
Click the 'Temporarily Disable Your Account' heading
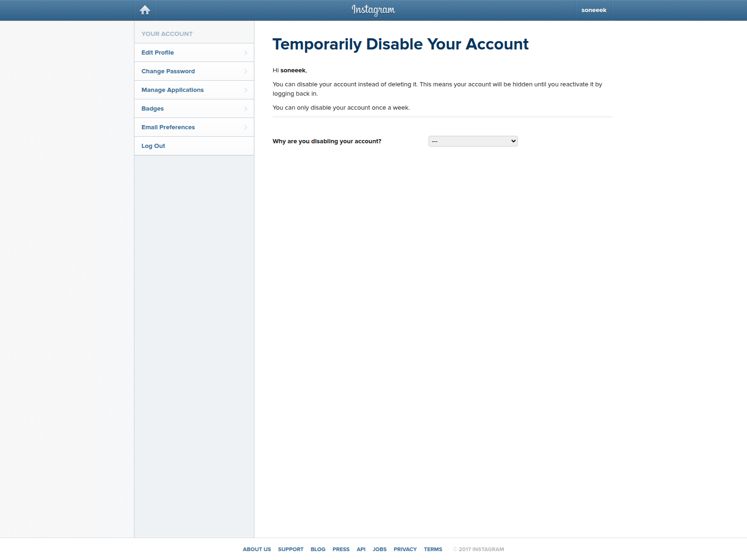401,44
